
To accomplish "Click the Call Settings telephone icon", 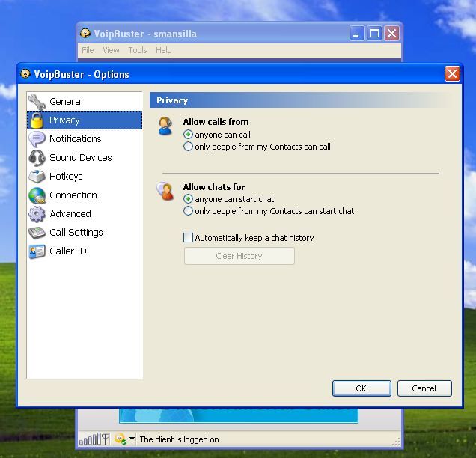I will tap(37, 233).
